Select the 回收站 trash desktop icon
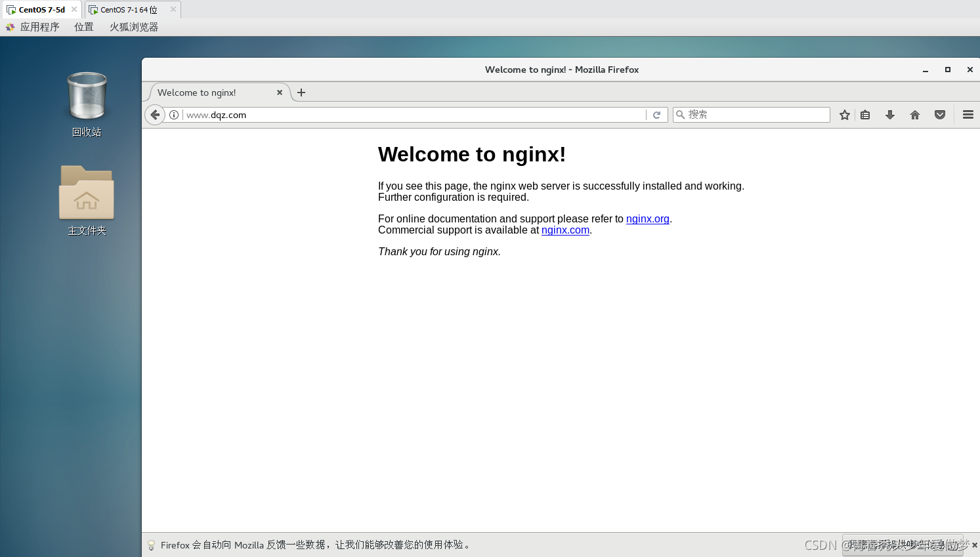980x557 pixels. point(87,104)
